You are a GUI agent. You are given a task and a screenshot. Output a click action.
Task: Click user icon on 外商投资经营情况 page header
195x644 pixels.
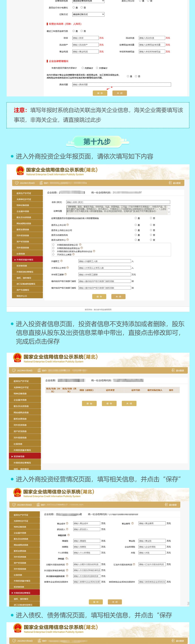(38, 505)
